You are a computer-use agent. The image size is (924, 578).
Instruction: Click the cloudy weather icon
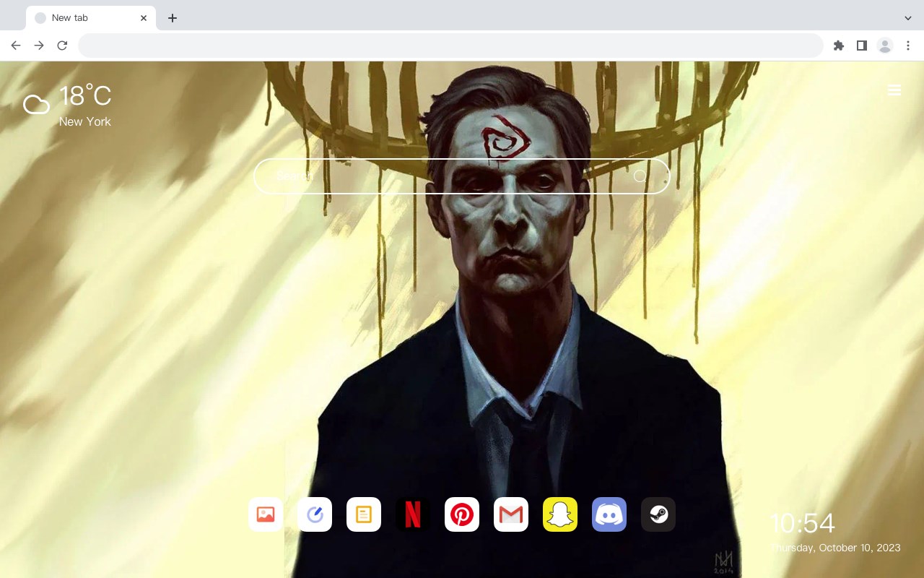36,105
